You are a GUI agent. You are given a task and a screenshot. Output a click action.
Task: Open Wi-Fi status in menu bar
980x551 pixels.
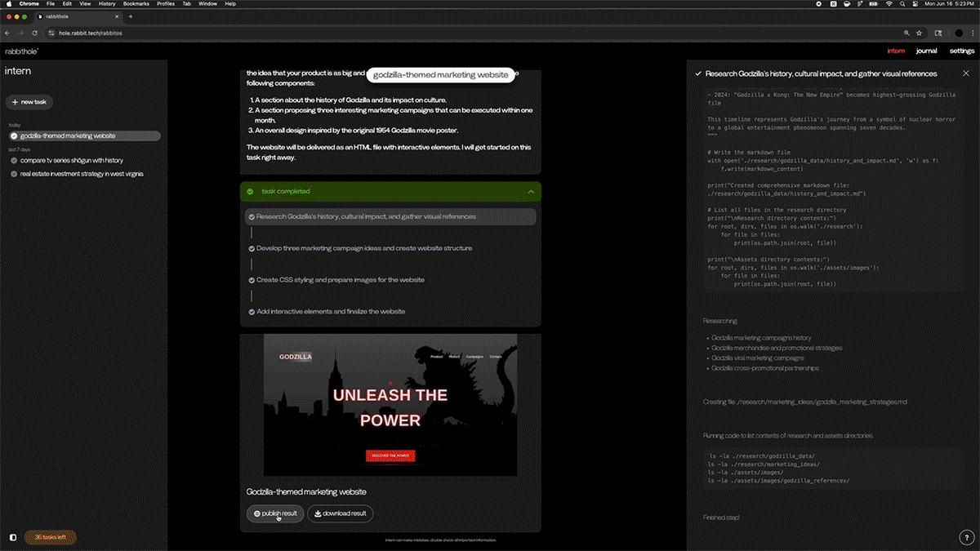pyautogui.click(x=889, y=4)
